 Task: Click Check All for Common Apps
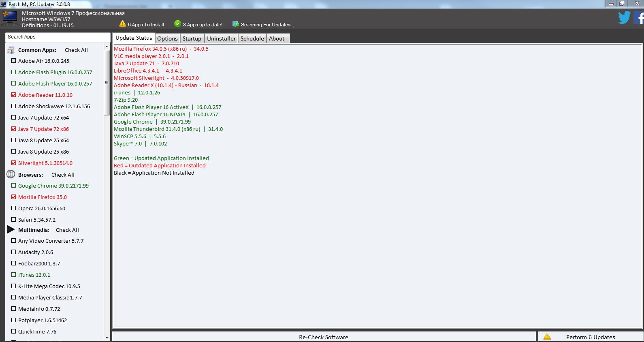point(76,50)
